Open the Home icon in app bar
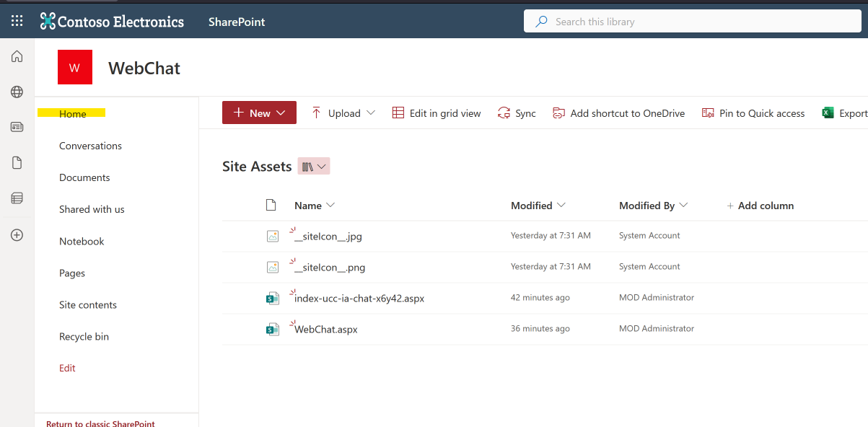The height and width of the screenshot is (427, 868). tap(17, 56)
